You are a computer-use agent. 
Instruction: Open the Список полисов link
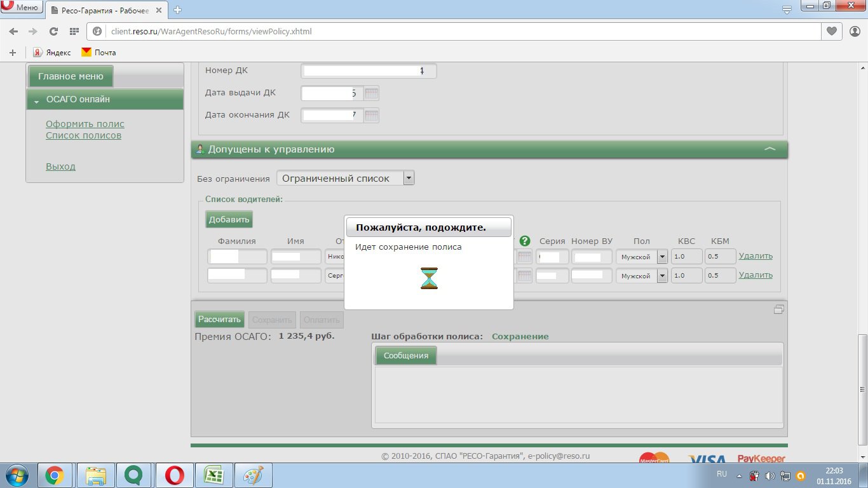[x=83, y=135]
